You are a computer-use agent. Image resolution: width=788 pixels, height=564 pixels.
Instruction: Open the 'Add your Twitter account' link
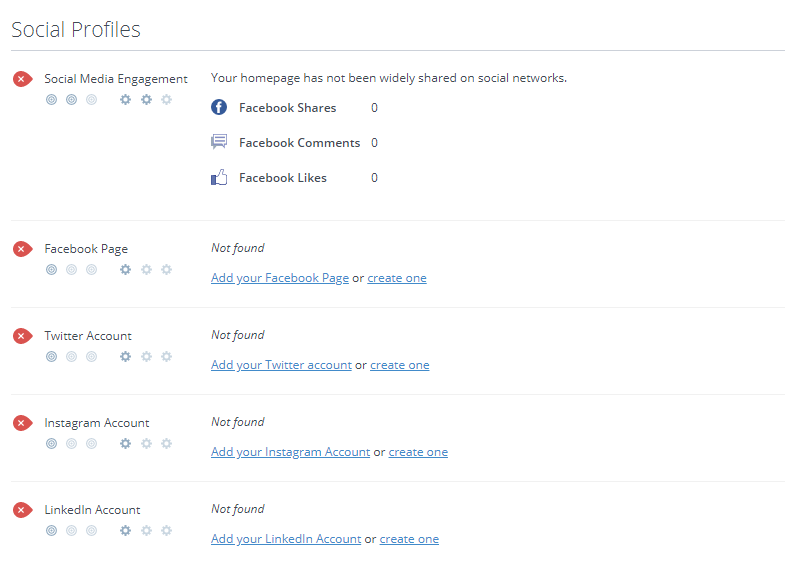point(281,365)
